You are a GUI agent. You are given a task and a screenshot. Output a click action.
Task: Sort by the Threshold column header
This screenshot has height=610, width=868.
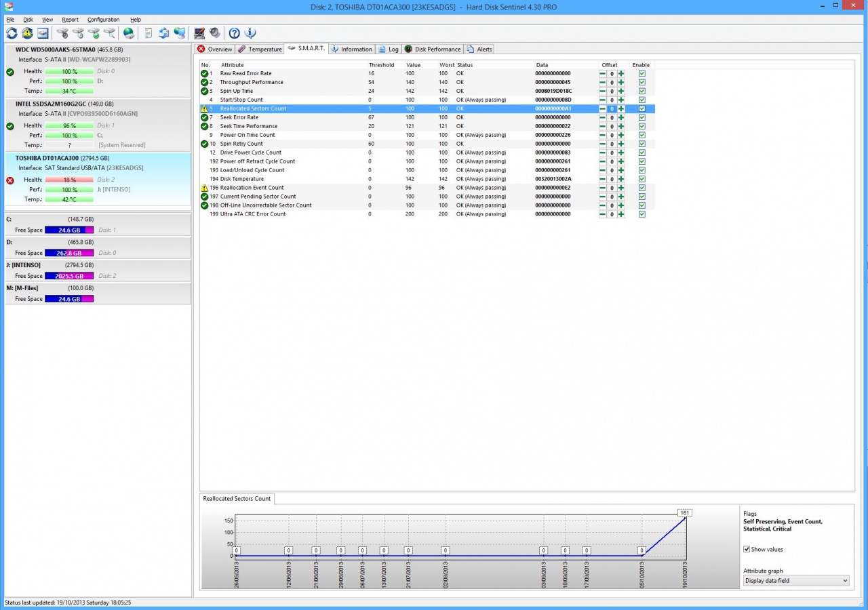(x=381, y=65)
